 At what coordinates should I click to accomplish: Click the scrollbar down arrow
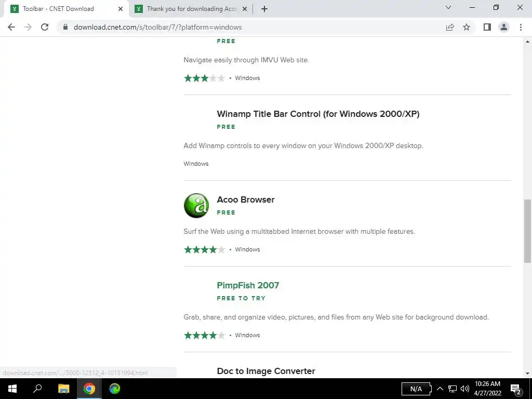pyautogui.click(x=527, y=374)
